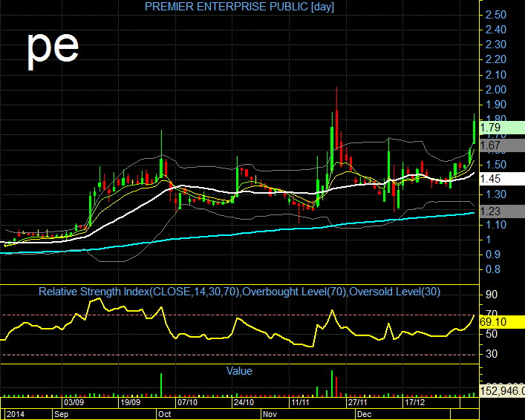Click the latest green candle near 1.79
This screenshot has height=420, width=525.
pyautogui.click(x=474, y=132)
